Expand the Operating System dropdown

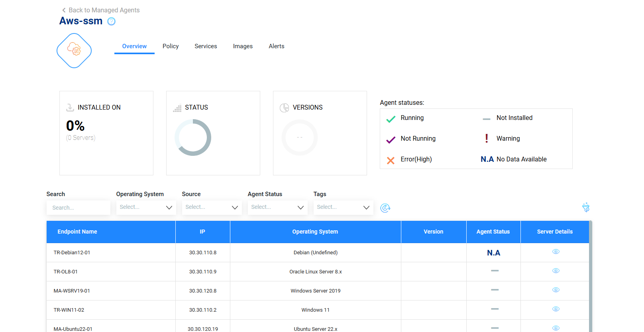click(x=146, y=207)
